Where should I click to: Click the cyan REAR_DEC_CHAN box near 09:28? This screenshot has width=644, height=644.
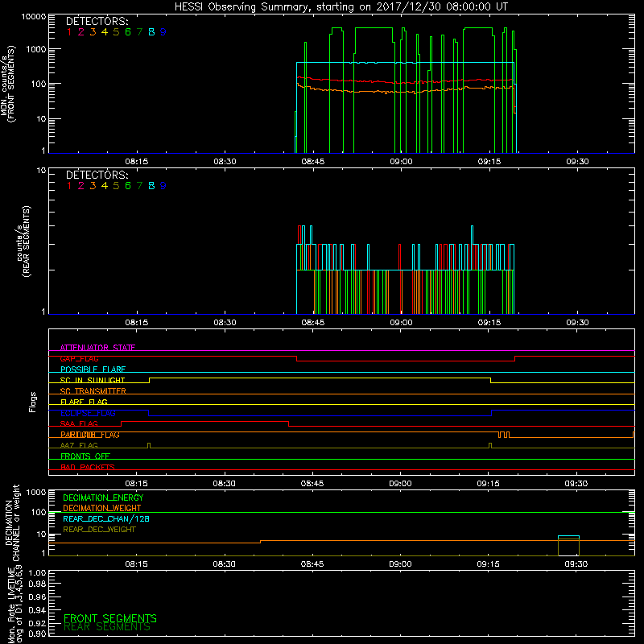coord(568,539)
